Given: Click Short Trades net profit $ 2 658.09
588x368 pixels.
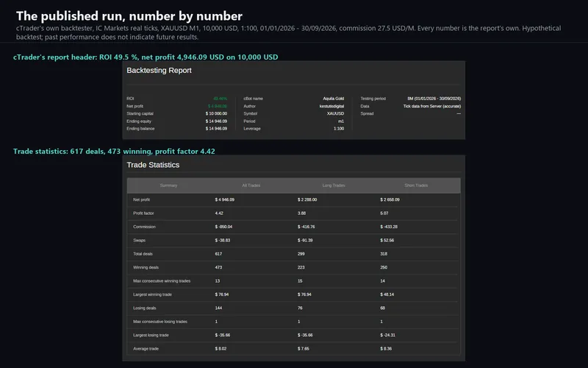Looking at the screenshot, I should (x=390, y=199).
